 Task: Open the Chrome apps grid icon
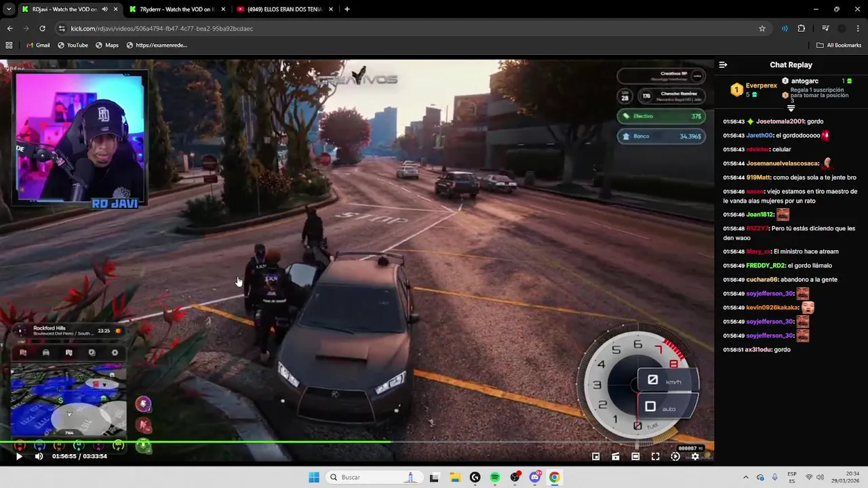coord(9,45)
